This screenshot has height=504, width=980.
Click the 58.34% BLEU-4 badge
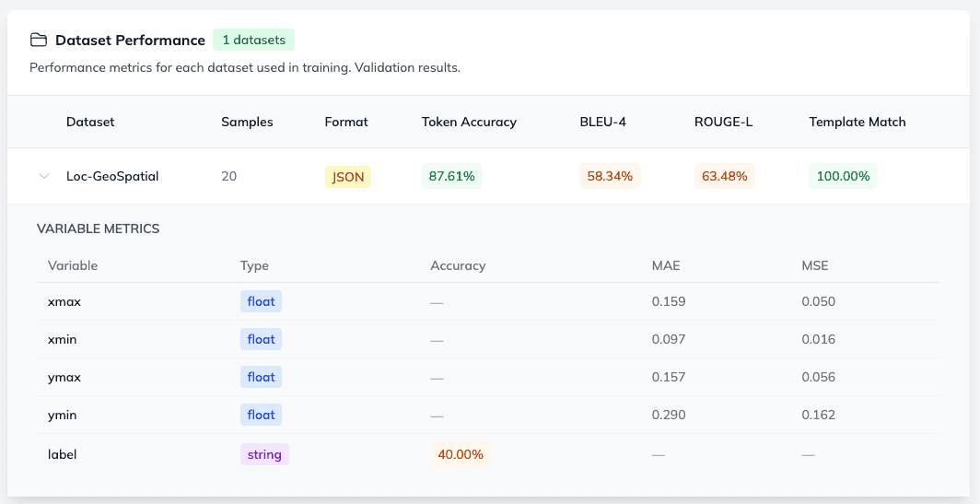point(610,176)
